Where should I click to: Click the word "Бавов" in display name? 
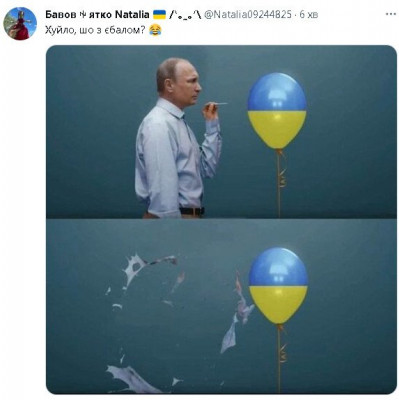pos(61,14)
